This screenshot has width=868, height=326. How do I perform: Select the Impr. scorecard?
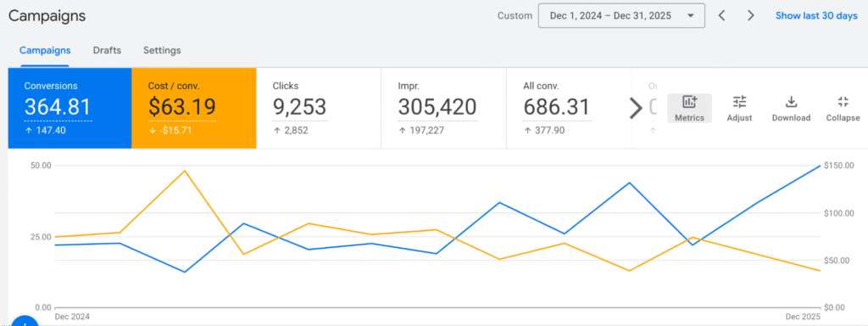[443, 108]
